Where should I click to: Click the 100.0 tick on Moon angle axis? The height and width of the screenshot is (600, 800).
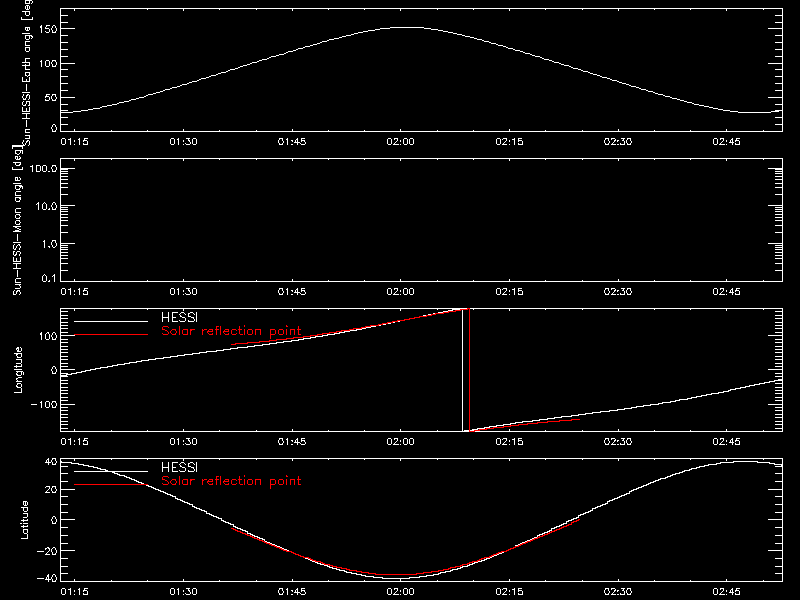click(x=43, y=169)
